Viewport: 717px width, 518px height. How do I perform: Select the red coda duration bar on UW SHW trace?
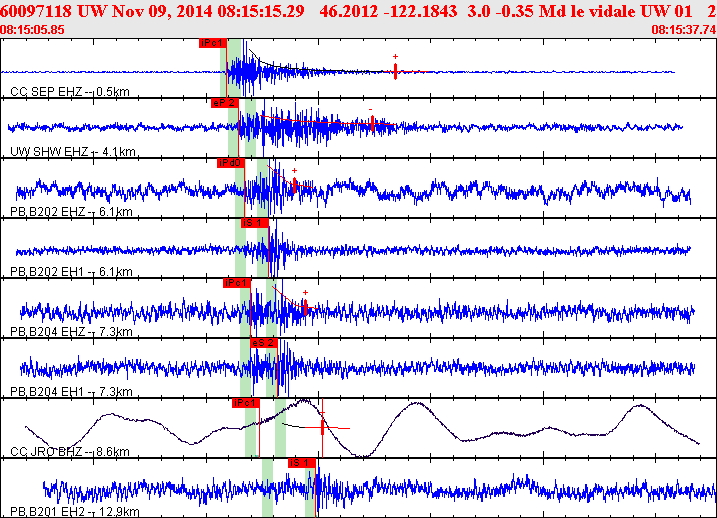373,123
